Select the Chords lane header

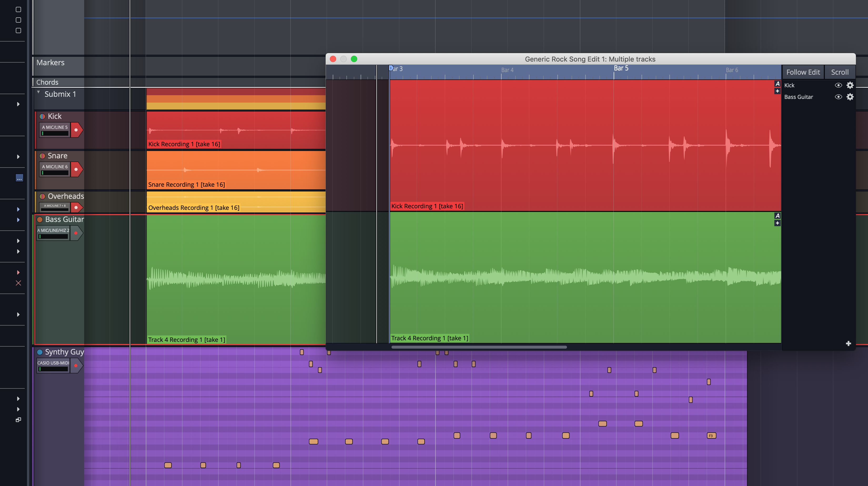(x=47, y=82)
